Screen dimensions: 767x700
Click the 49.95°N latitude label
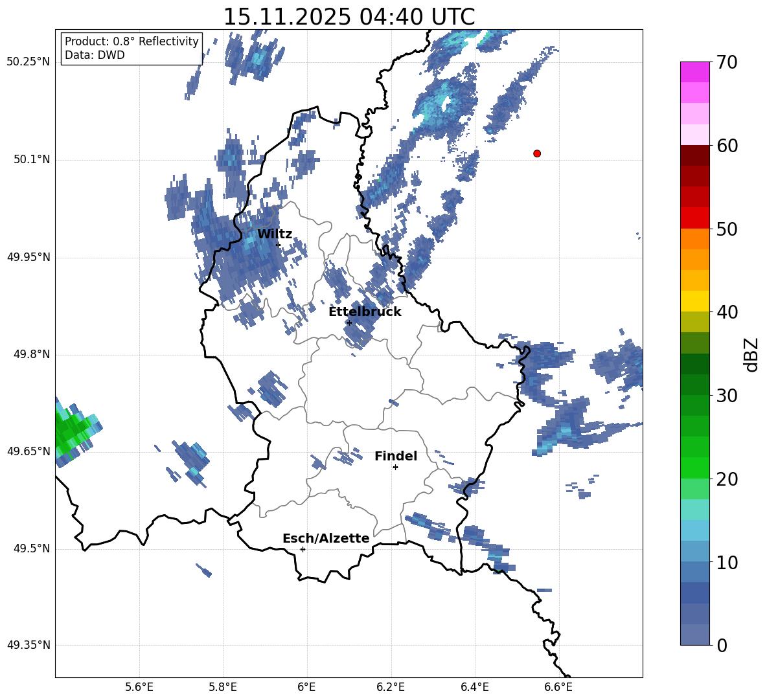[29, 256]
